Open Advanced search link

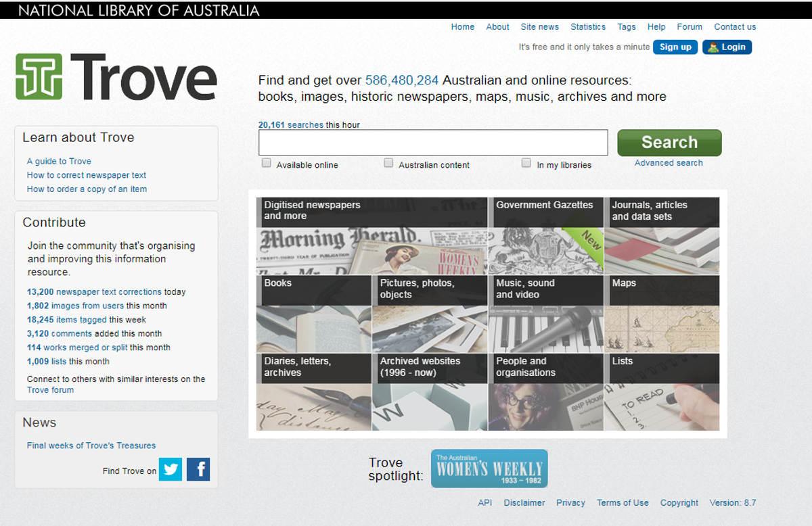pyautogui.click(x=669, y=163)
